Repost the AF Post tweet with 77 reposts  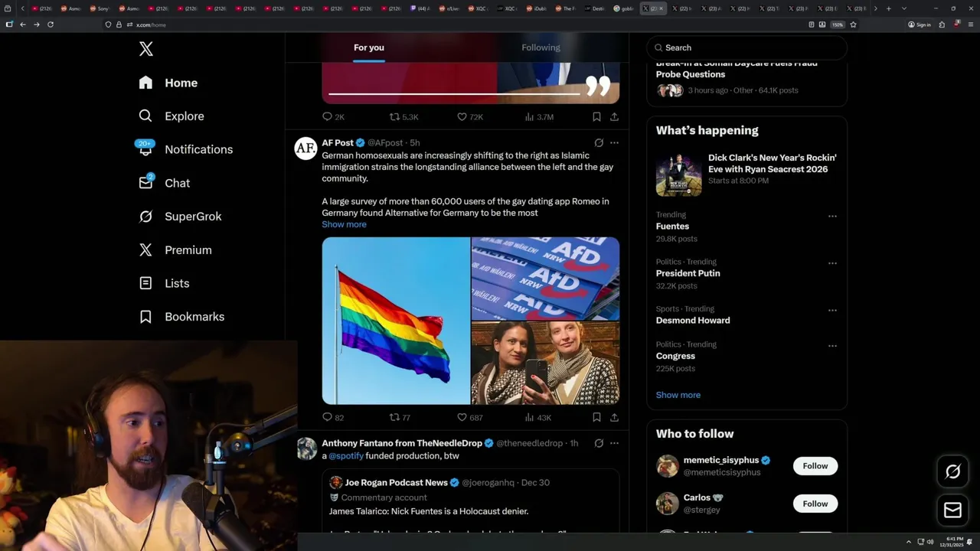click(400, 418)
